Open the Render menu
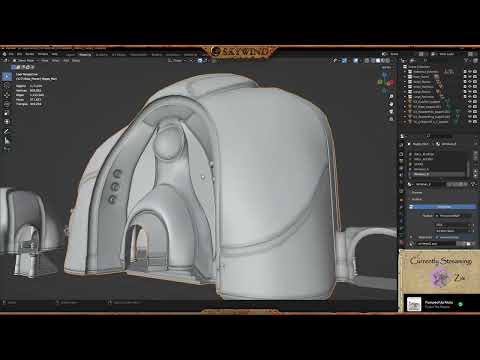 click(x=30, y=54)
